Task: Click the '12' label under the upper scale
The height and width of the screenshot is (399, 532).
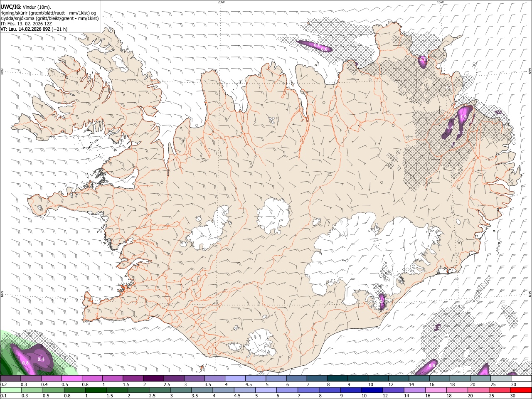Action: [392, 384]
